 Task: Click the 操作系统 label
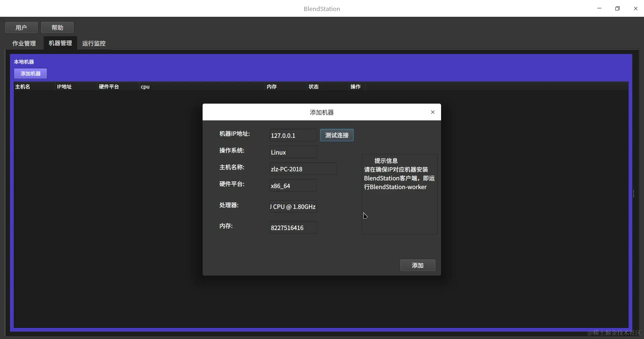[x=232, y=150]
